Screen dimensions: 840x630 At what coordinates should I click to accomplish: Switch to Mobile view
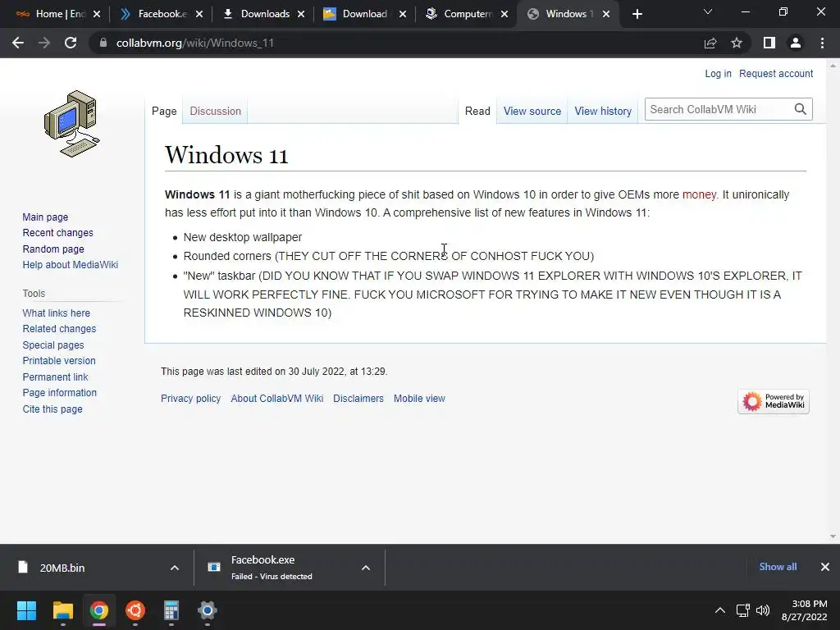click(x=419, y=399)
